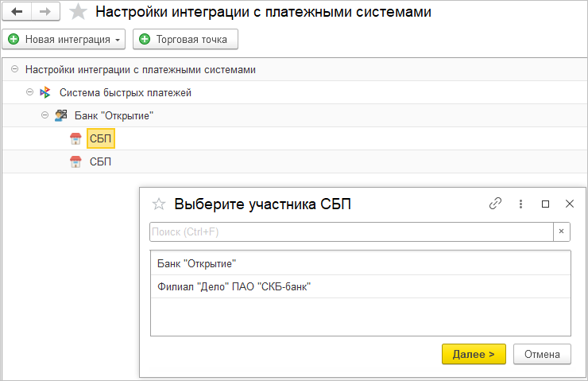Cancel the dialog with Отмена

542,354
